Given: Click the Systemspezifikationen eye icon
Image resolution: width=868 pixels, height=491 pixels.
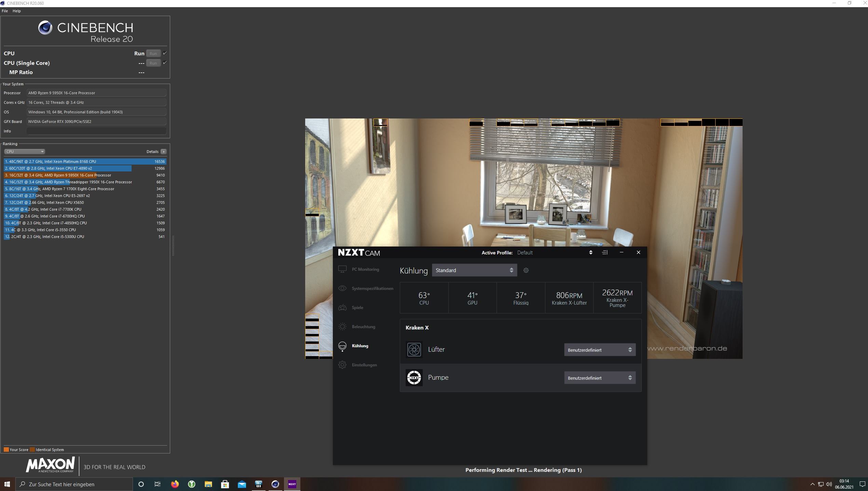Looking at the screenshot, I should (x=342, y=288).
